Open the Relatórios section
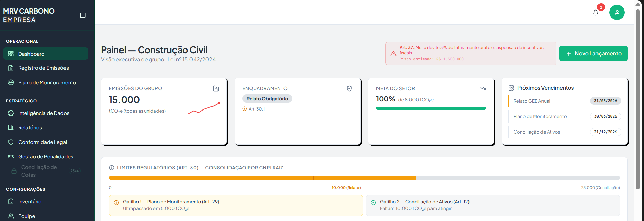This screenshot has height=221, width=644. click(x=45, y=128)
